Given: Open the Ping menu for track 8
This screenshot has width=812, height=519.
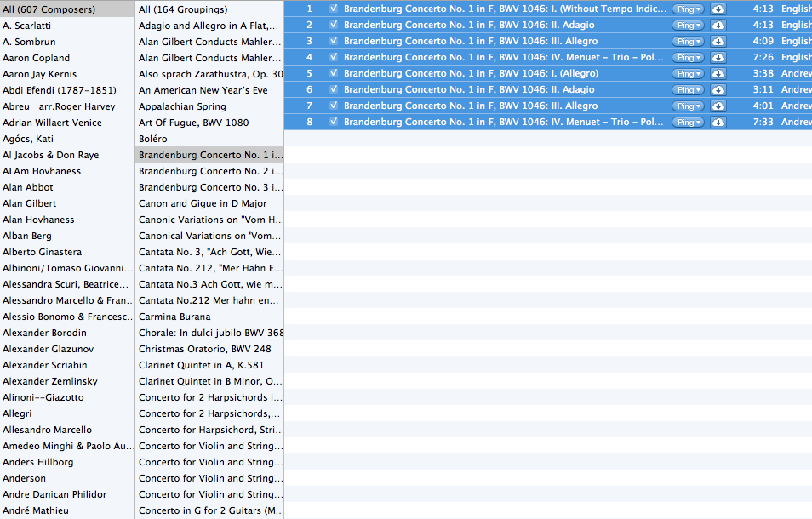Looking at the screenshot, I should 688,123.
